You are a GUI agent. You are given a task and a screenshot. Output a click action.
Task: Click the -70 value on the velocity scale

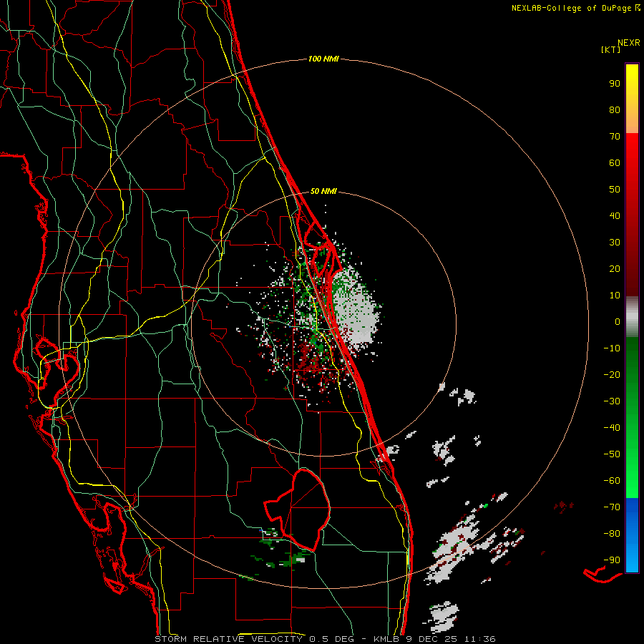(x=612, y=507)
